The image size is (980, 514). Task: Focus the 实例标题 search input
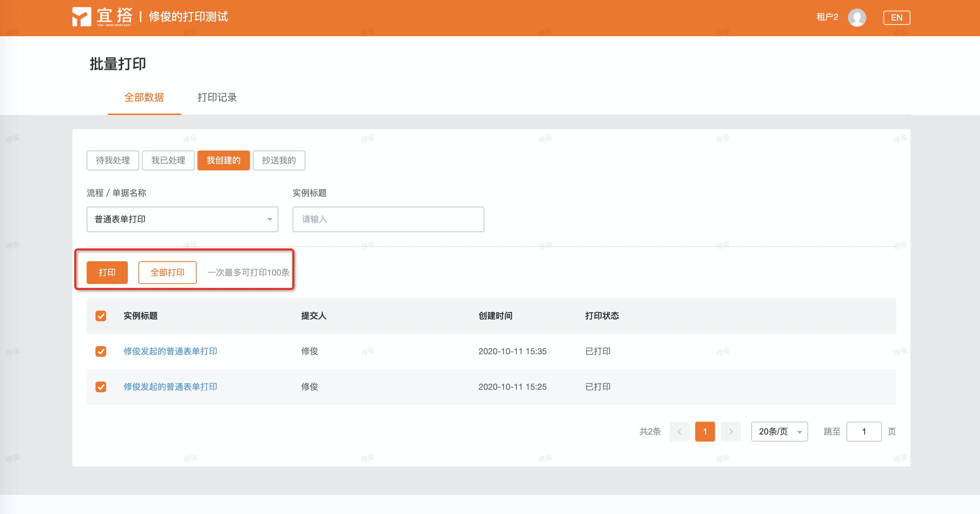point(388,219)
